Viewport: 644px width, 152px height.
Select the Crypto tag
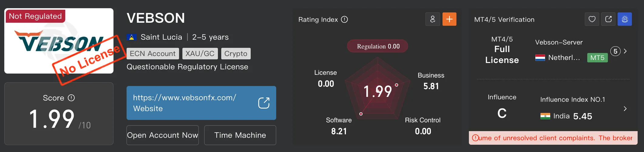(236, 54)
